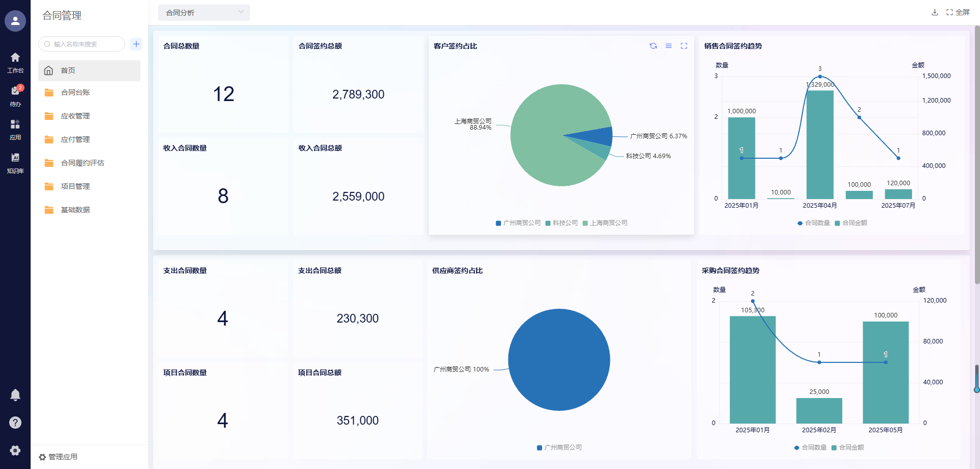The width and height of the screenshot is (980, 469).
Task: Expand the 合同台账 folder
Action: click(76, 92)
